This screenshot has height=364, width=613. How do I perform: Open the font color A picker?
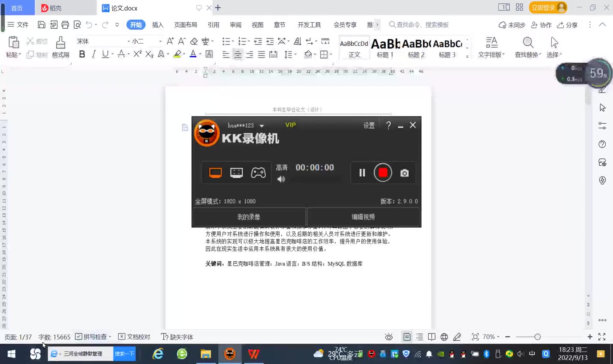pos(193,54)
